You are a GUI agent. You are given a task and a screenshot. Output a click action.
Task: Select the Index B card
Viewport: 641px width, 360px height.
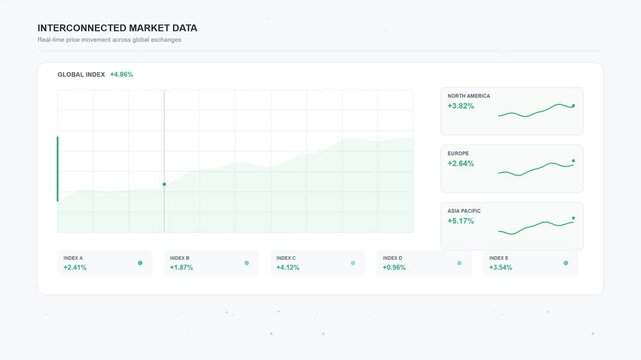211,263
